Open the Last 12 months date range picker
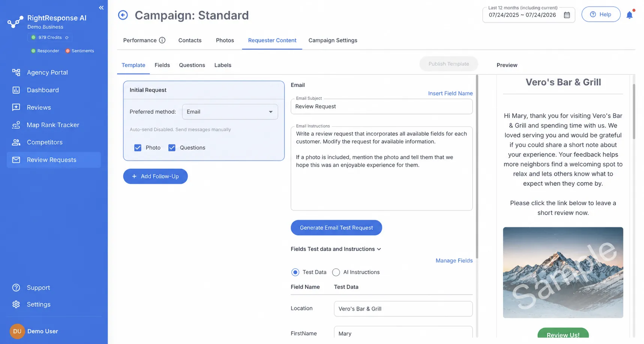 pos(528,14)
